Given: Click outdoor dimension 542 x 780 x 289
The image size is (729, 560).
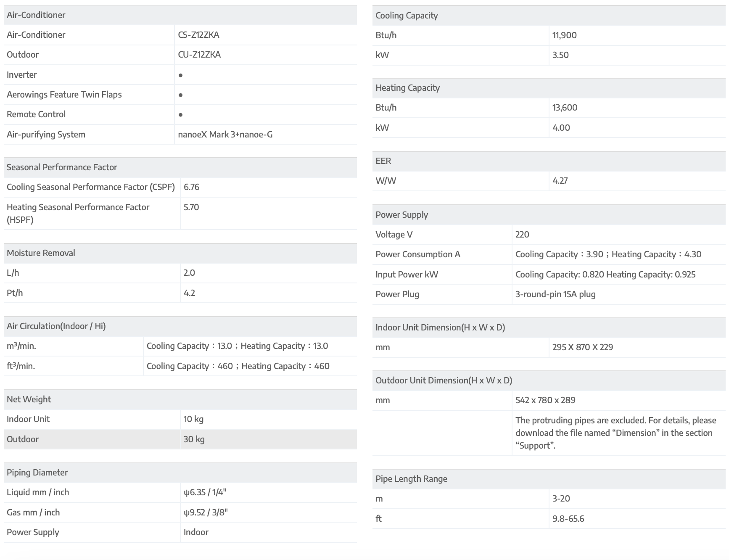Looking at the screenshot, I should [545, 400].
